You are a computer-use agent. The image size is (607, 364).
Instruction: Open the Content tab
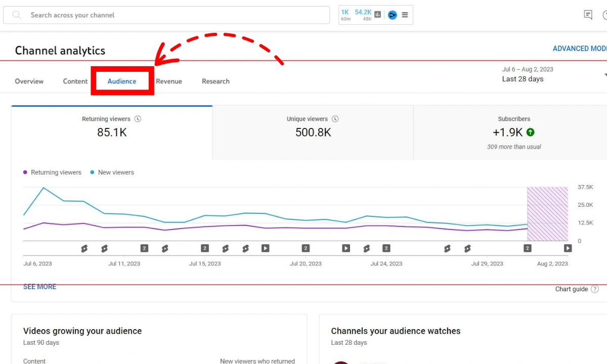(x=75, y=81)
